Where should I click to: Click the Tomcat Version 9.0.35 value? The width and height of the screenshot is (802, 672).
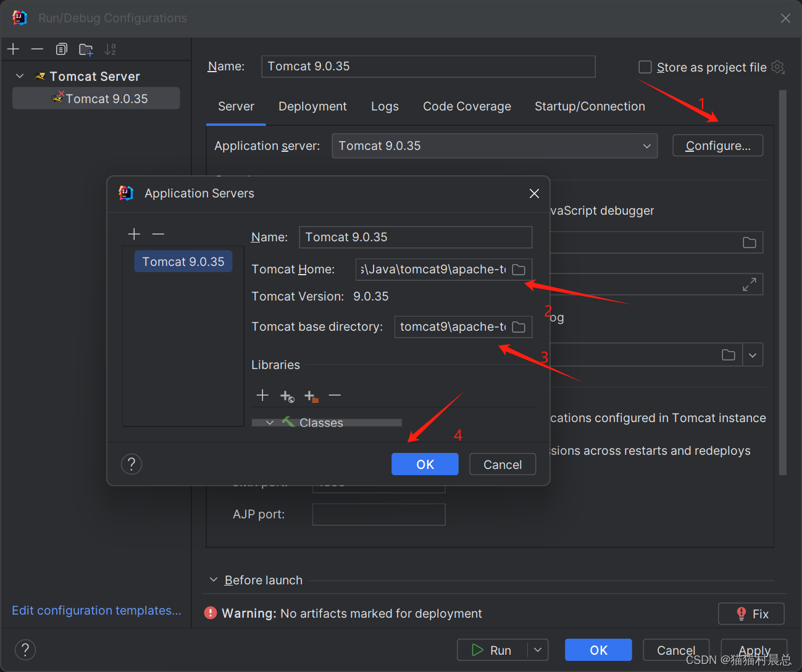coord(371,296)
